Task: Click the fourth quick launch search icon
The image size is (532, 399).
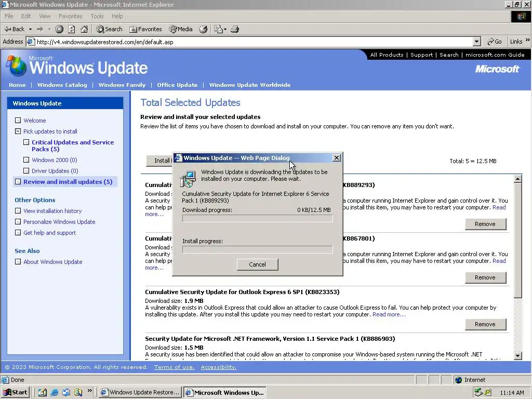Action: click(78, 392)
